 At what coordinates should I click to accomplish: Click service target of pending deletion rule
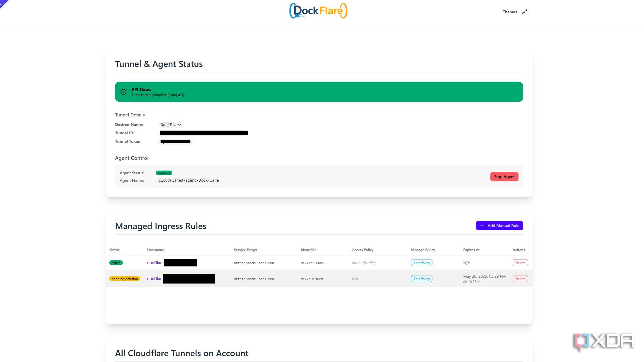(254, 279)
